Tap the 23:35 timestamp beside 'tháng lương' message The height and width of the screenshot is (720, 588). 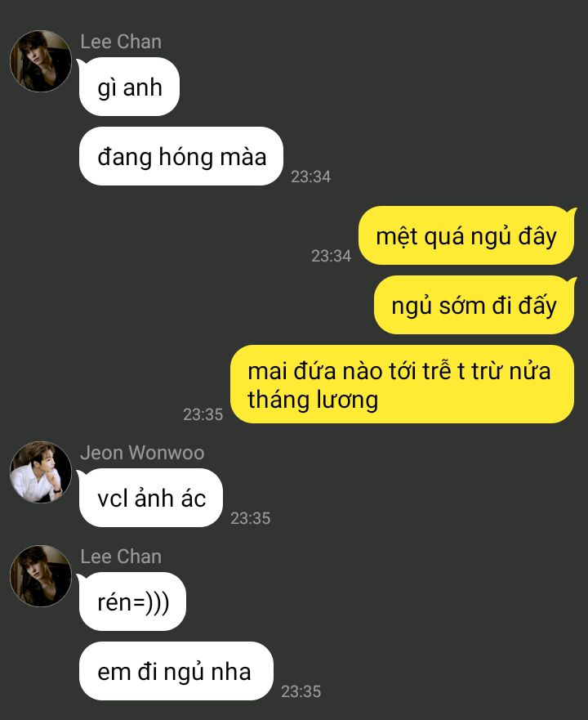[203, 414]
